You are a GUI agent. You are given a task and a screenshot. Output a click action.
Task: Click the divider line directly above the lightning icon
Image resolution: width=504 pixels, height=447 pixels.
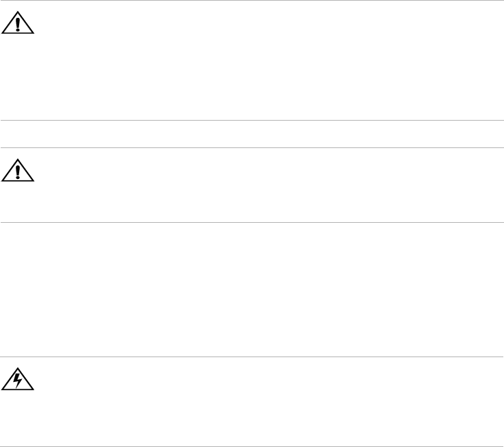[x=252, y=357]
